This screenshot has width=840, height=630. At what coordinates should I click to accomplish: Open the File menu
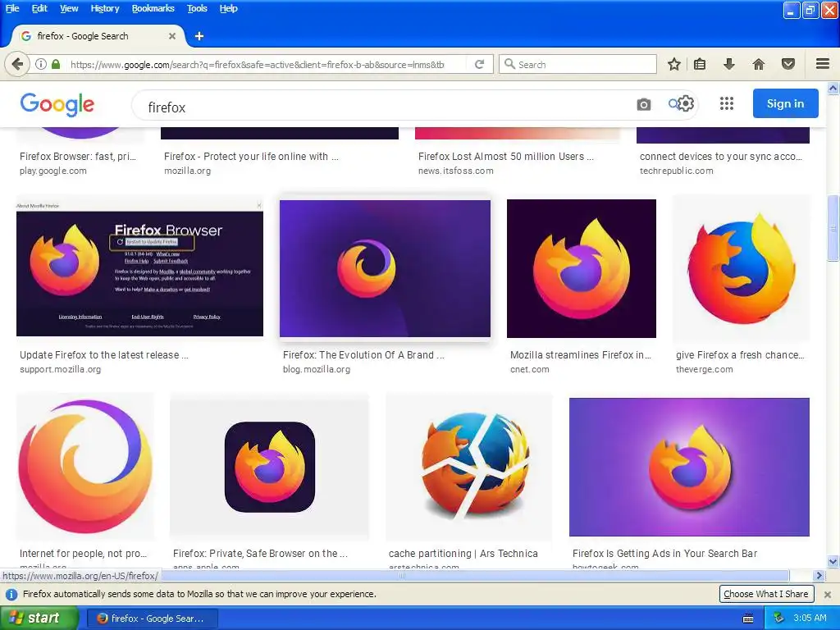[x=12, y=8]
